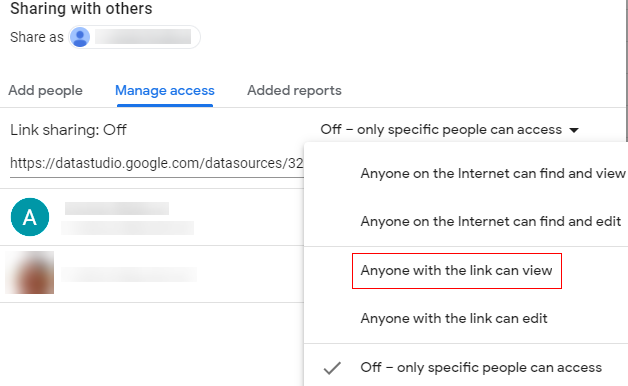The image size is (628, 386).
Task: Click the Share as account avatar icon
Action: click(80, 37)
